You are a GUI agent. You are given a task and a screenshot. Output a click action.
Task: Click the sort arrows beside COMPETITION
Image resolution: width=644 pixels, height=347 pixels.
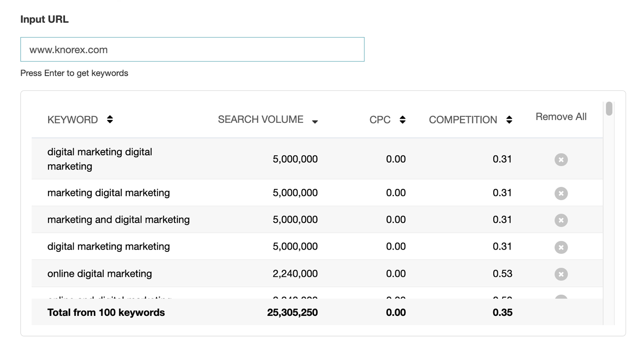[509, 120]
